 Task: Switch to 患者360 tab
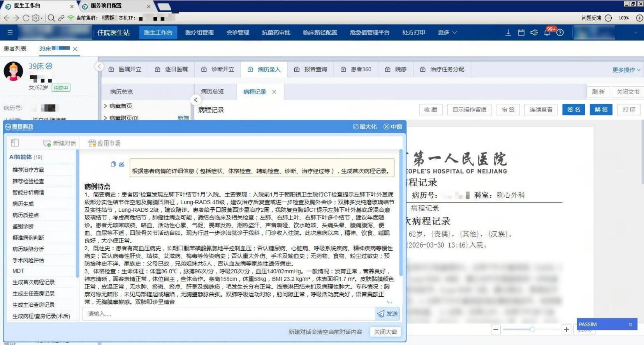click(x=356, y=69)
